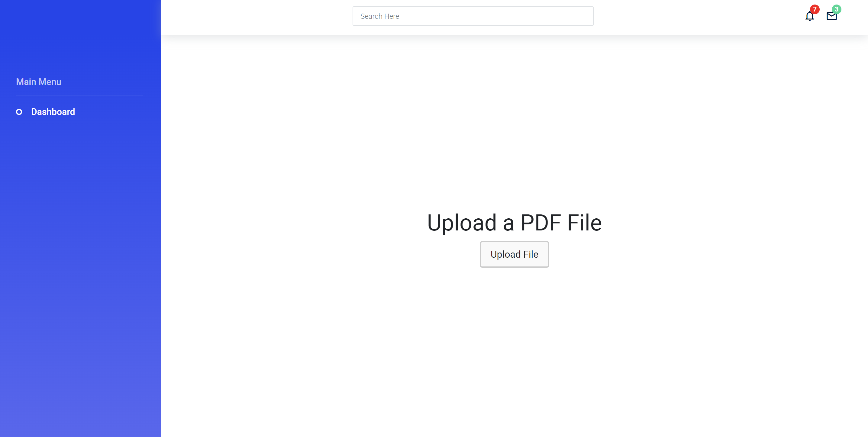The width and height of the screenshot is (868, 437).
Task: Click the Upload a PDF File heading
Action: point(514,223)
